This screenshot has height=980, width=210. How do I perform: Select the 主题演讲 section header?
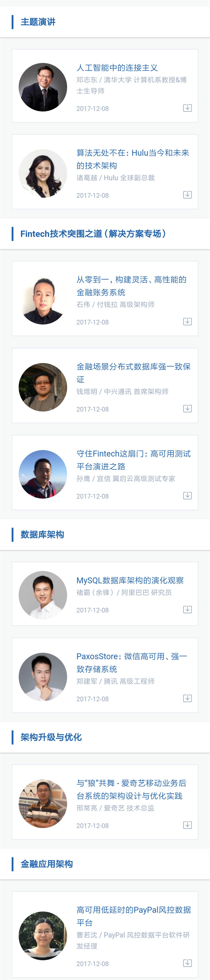pos(38,22)
